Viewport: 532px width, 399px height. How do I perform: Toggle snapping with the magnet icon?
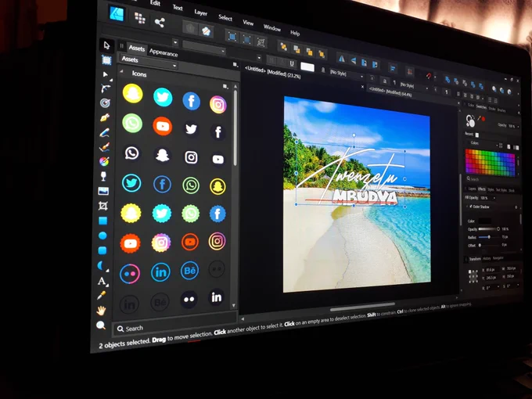429,76
